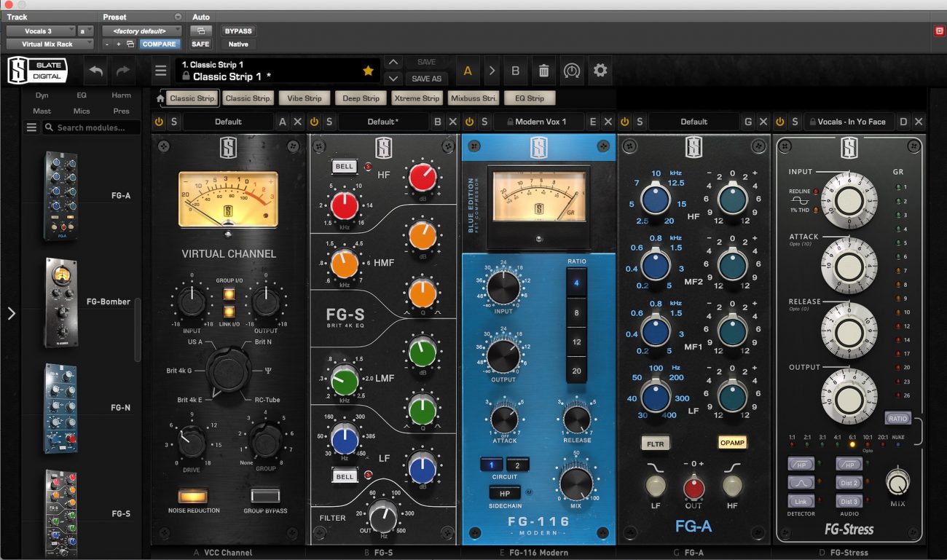
Task: Switch to B comparison slot
Action: pyautogui.click(x=516, y=71)
